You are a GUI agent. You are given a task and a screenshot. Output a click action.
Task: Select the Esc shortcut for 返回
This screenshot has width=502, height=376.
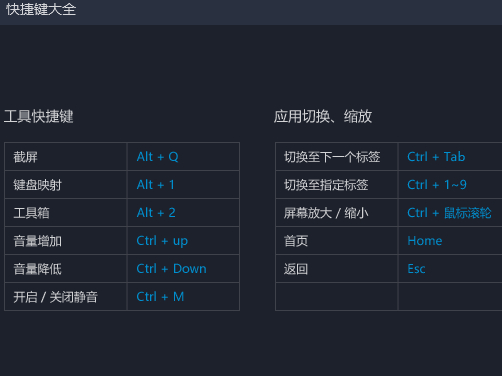416,269
